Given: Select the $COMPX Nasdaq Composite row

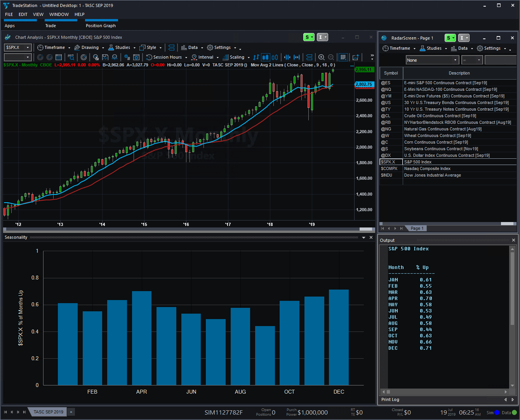Looking at the screenshot, I should 448,168.
